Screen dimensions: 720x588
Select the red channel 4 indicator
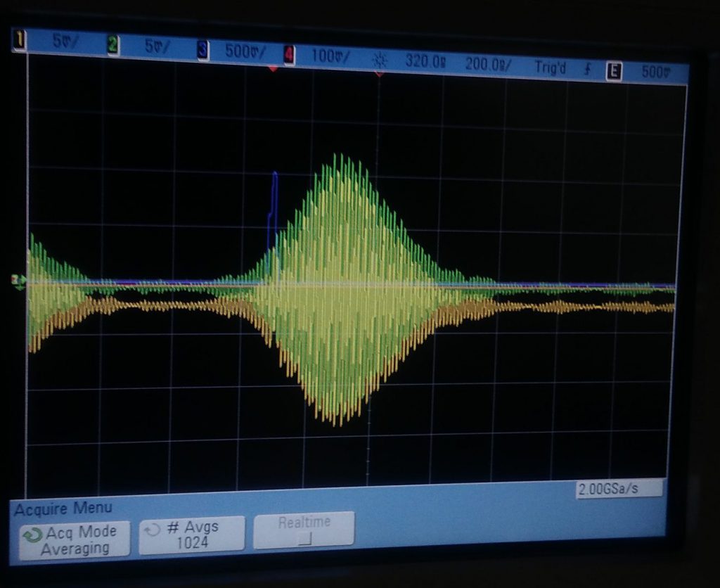coord(289,54)
